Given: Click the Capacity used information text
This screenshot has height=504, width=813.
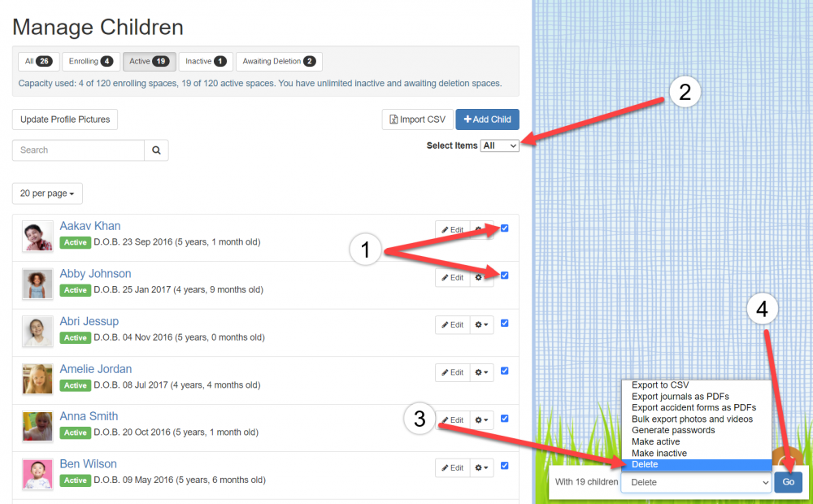Looking at the screenshot, I should click(x=260, y=84).
